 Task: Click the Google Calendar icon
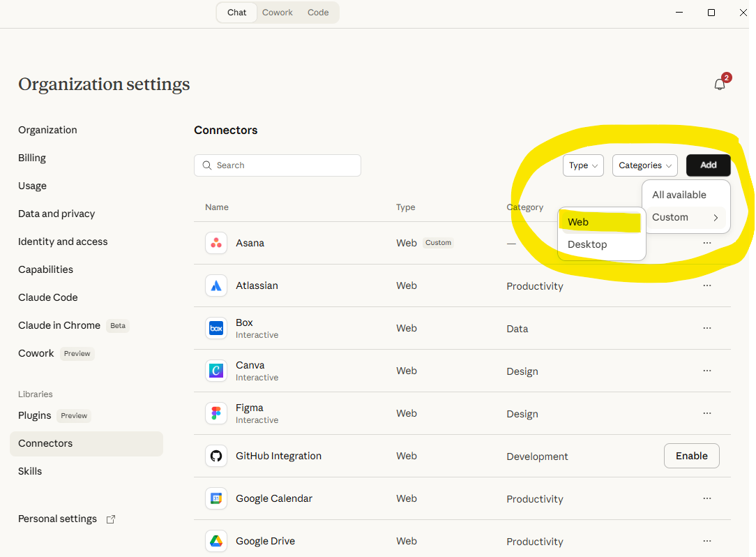tap(216, 498)
